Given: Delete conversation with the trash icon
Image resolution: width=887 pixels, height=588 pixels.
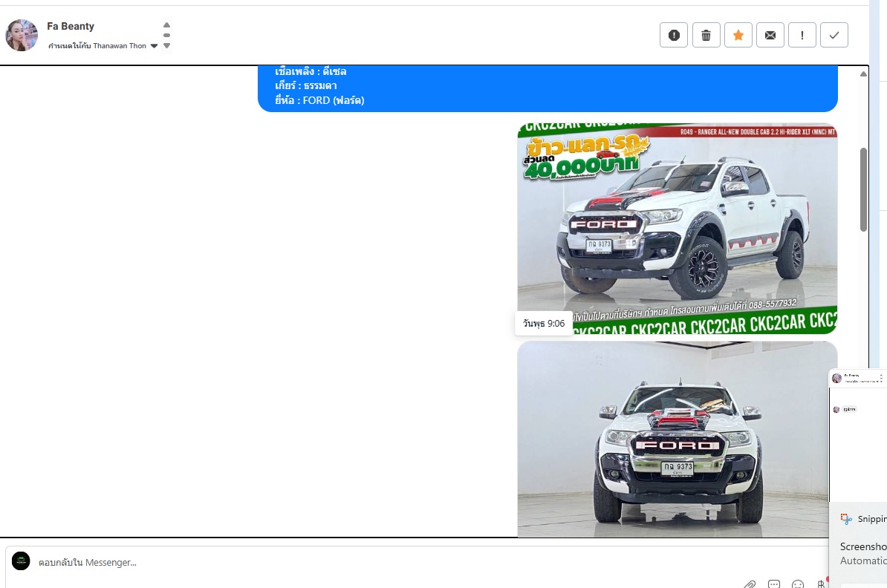Looking at the screenshot, I should (x=706, y=35).
